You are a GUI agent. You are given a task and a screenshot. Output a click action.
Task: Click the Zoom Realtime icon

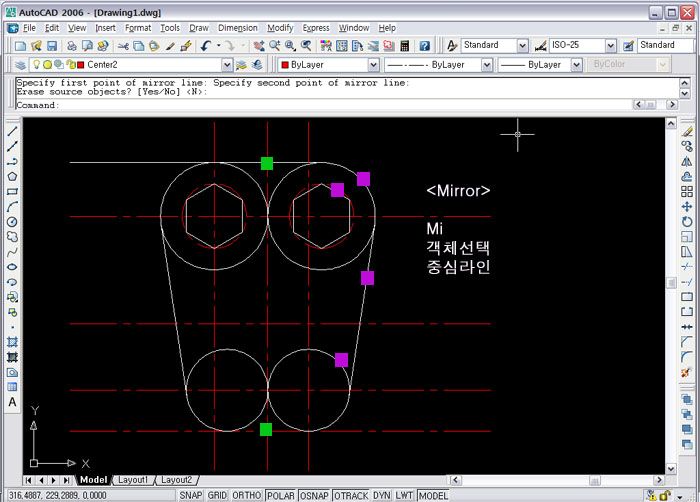(275, 46)
